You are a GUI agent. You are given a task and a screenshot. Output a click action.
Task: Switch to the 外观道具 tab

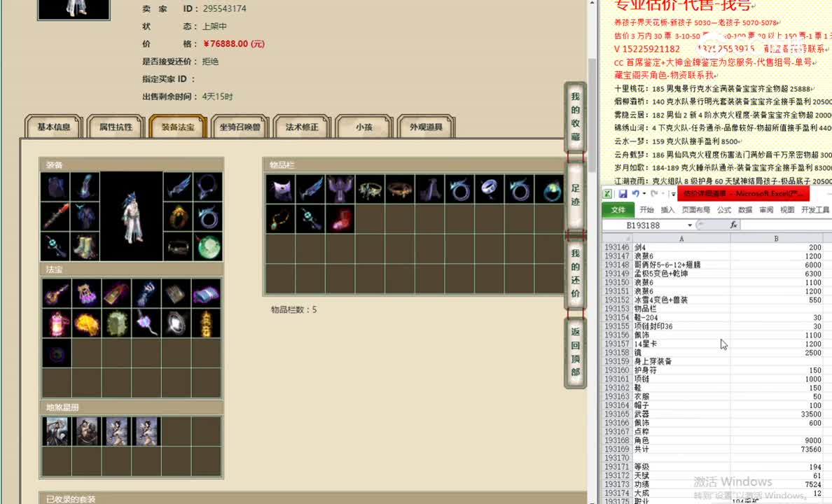[x=426, y=127]
